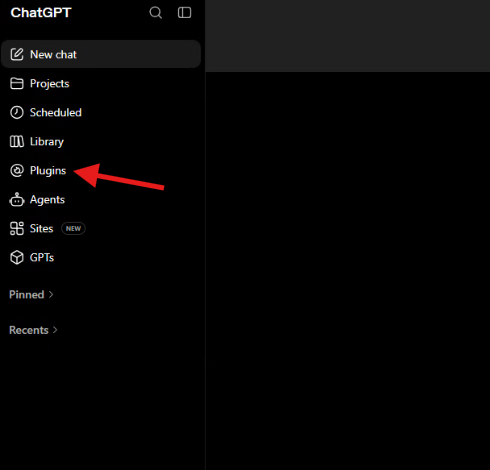Click the New chat pencil icon
The width and height of the screenshot is (490, 470).
17,54
